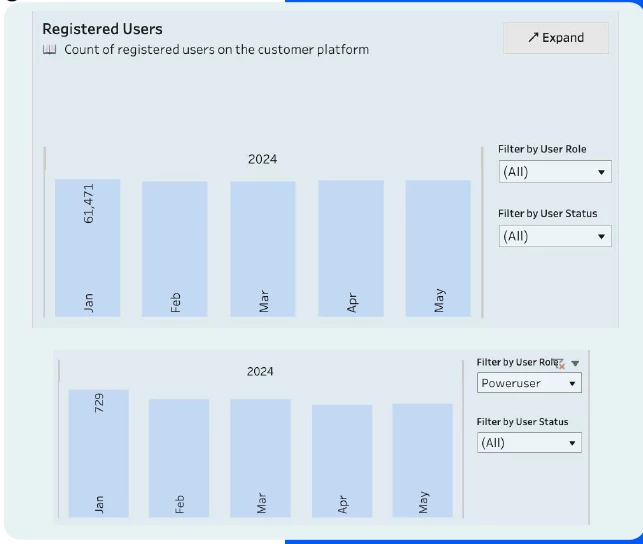This screenshot has width=643, height=544.
Task: Select the Jan bar labeled 61,471
Action: pyautogui.click(x=88, y=248)
